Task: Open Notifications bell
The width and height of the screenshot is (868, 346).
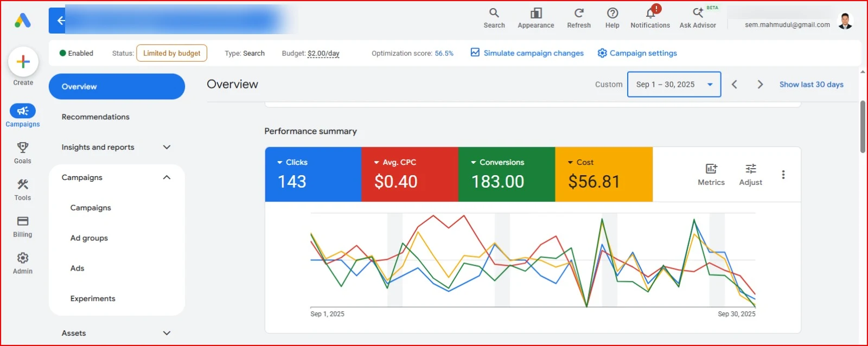Action: pos(650,18)
